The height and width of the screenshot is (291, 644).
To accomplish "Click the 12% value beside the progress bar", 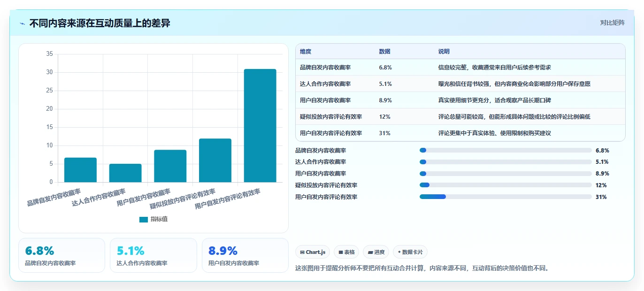I will click(x=601, y=185).
